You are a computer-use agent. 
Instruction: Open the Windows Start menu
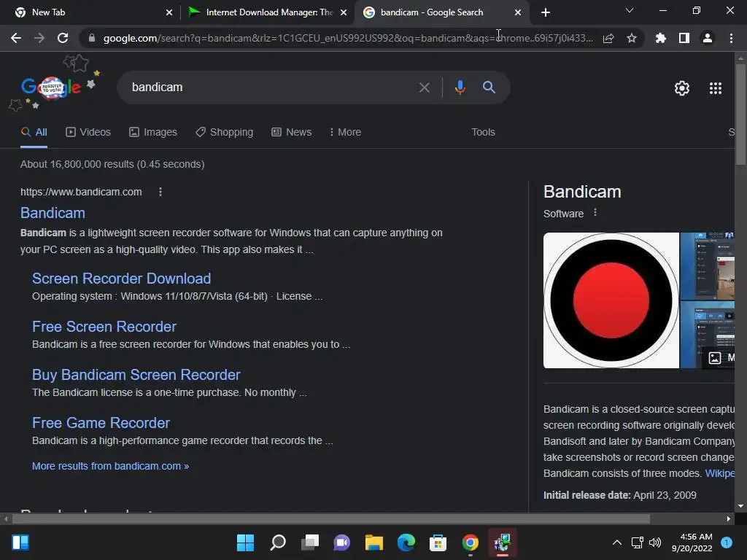pyautogui.click(x=245, y=542)
